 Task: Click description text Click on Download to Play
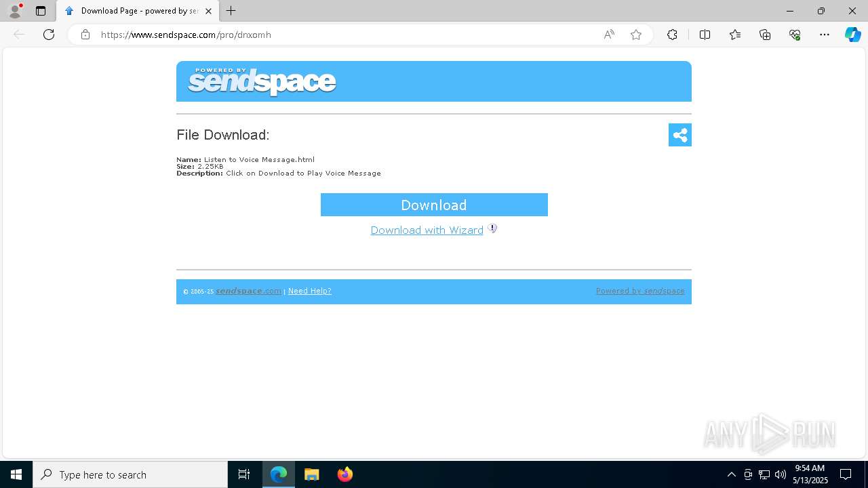pyautogui.click(x=303, y=174)
